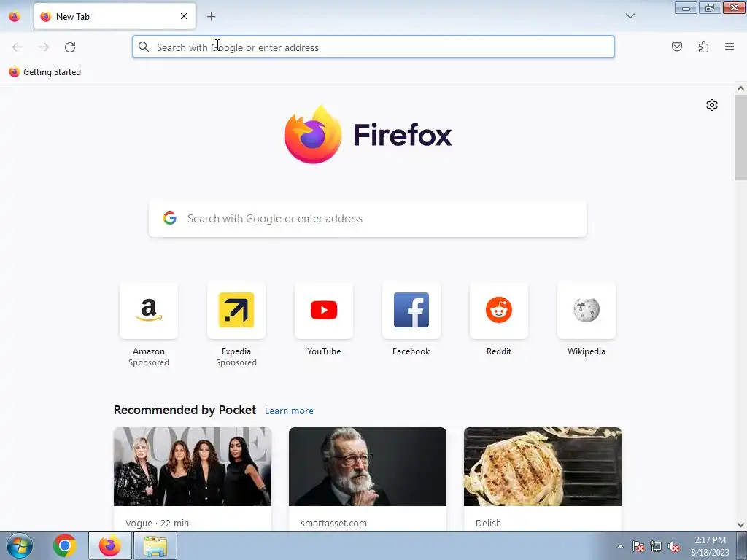
Task: Click the Vogue · 22 min label
Action: pyautogui.click(x=158, y=523)
